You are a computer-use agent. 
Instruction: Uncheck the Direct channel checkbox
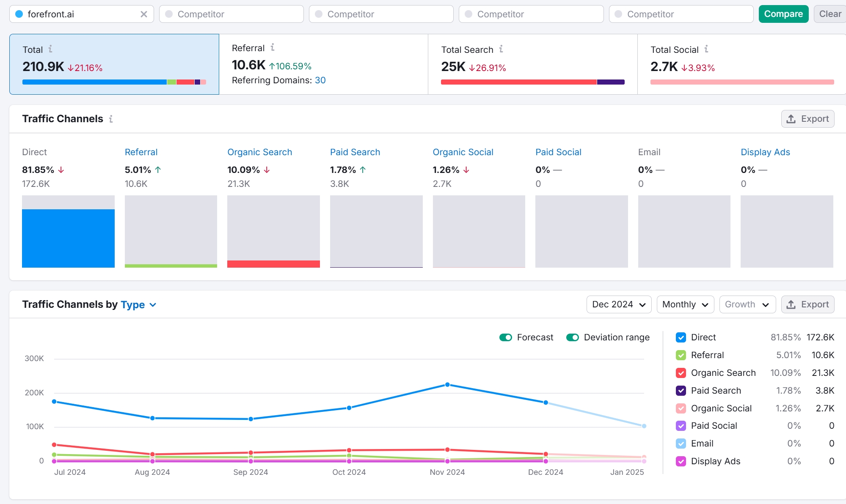tap(681, 337)
